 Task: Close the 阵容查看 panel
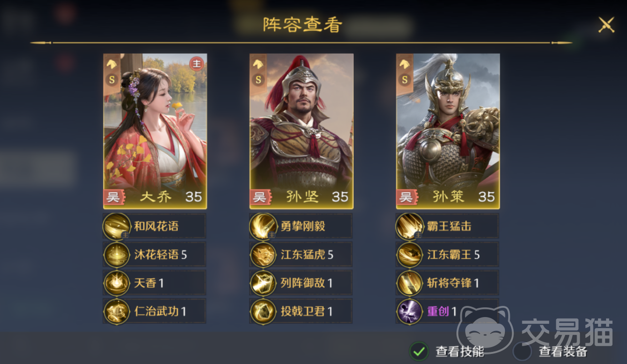pyautogui.click(x=606, y=24)
